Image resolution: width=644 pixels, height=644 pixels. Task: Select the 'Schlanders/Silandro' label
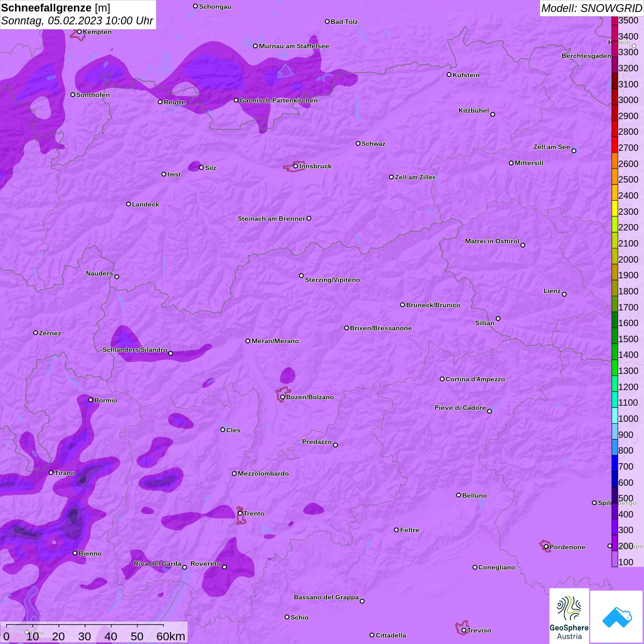(x=135, y=350)
